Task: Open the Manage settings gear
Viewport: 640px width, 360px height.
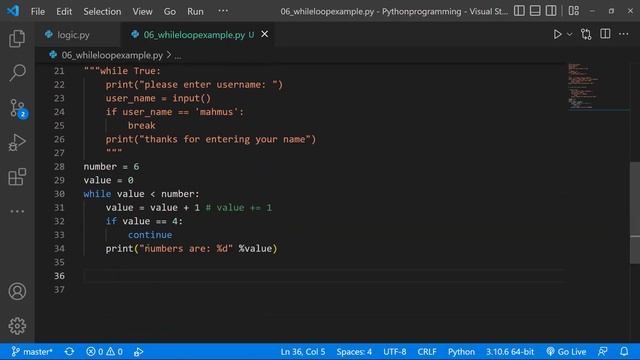Action: point(17,326)
